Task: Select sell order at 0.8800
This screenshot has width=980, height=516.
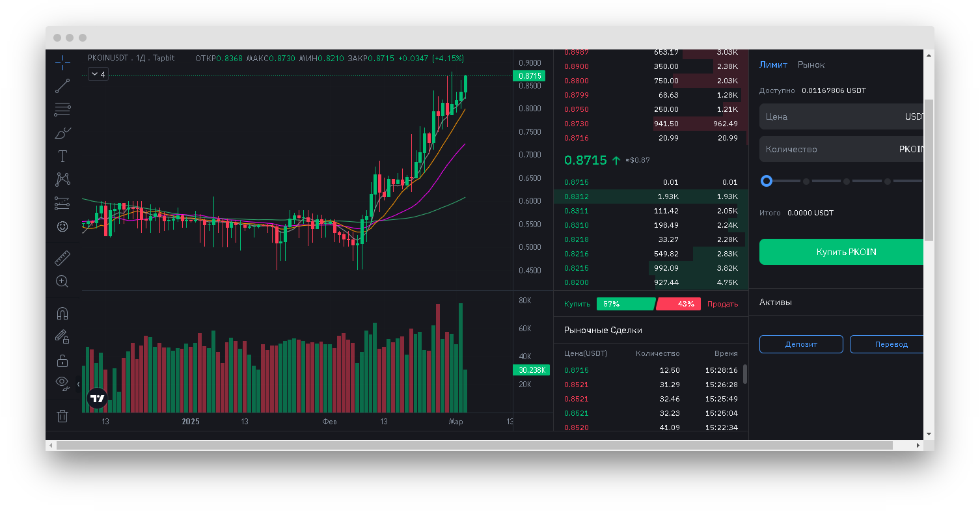Action: pyautogui.click(x=651, y=81)
